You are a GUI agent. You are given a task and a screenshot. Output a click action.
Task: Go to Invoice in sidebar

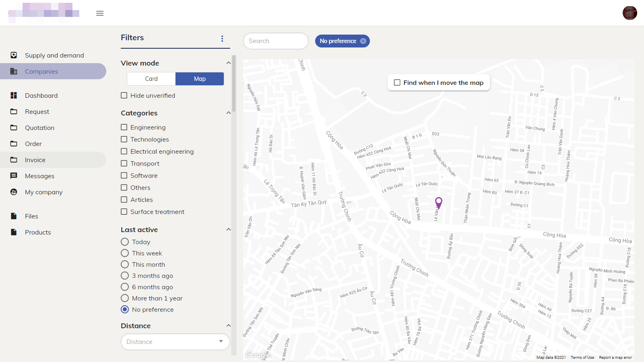tap(35, 160)
